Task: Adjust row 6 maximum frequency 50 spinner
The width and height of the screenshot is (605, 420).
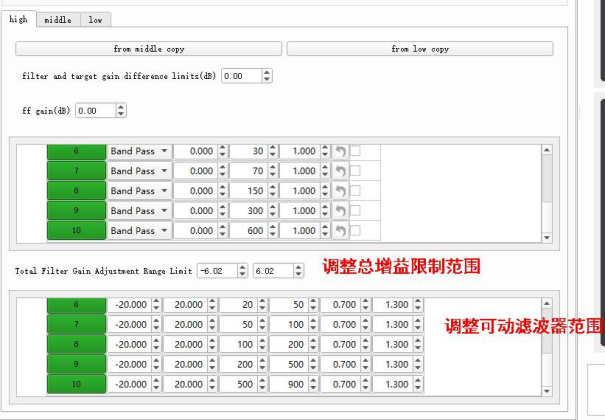Action: click(313, 305)
